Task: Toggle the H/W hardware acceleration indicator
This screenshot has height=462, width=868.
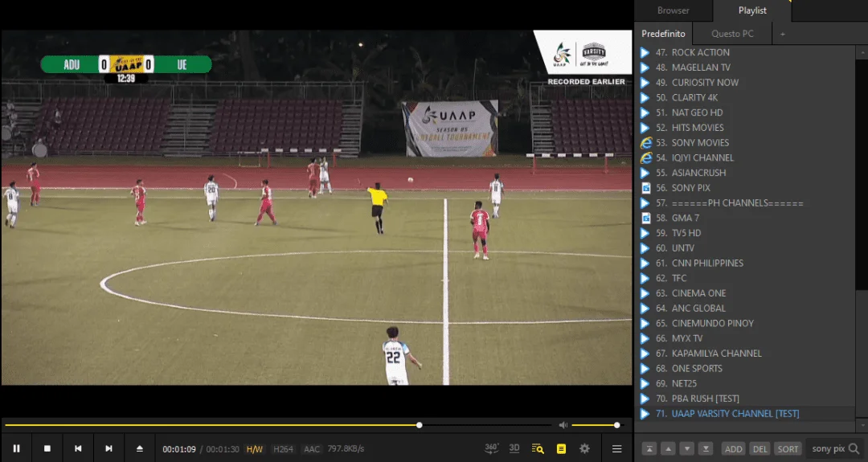Action: pyautogui.click(x=255, y=449)
